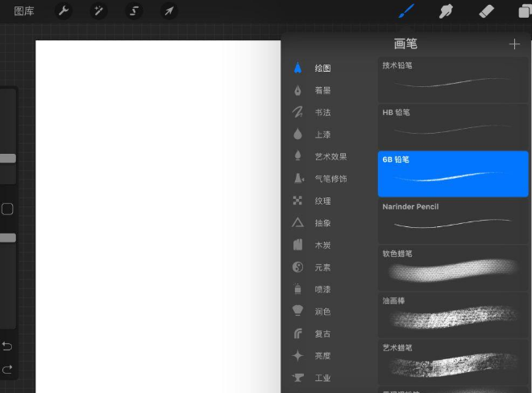Switch to 艺术效果 brush set label
The image size is (532, 393).
tap(330, 157)
